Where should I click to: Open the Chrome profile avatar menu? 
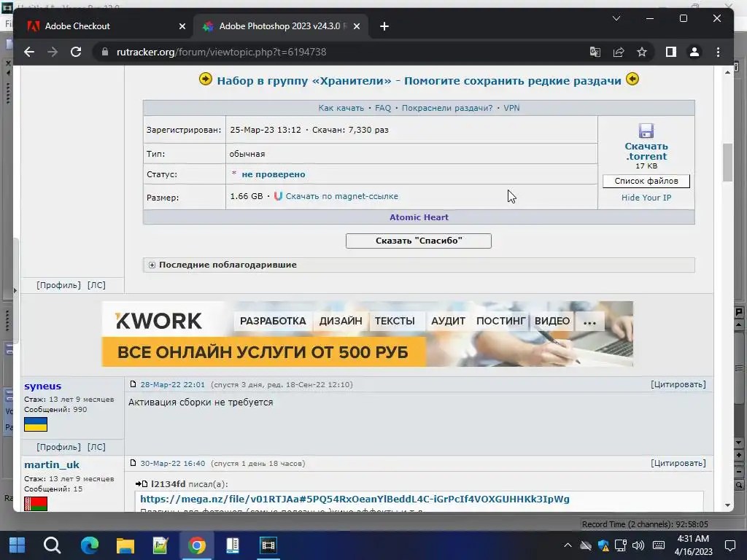694,52
